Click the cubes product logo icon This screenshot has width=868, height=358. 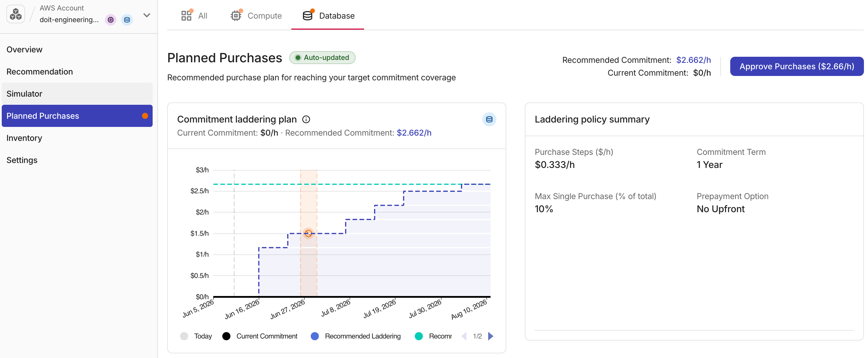(x=15, y=14)
